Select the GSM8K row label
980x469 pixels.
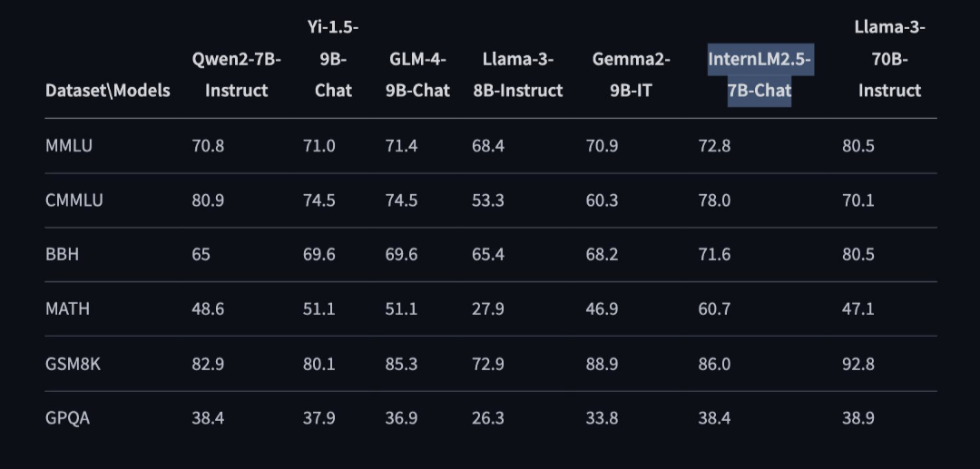click(73, 363)
